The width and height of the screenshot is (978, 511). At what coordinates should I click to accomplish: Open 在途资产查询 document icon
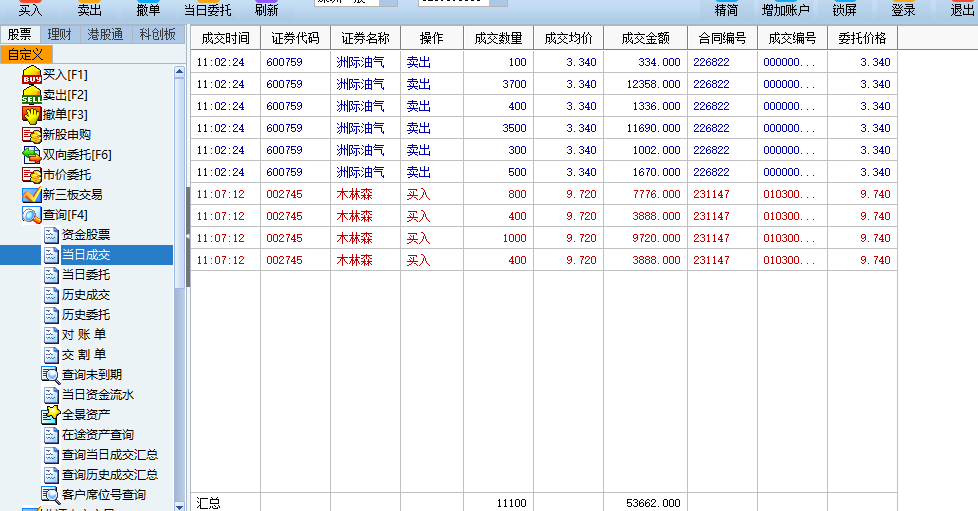coord(51,435)
